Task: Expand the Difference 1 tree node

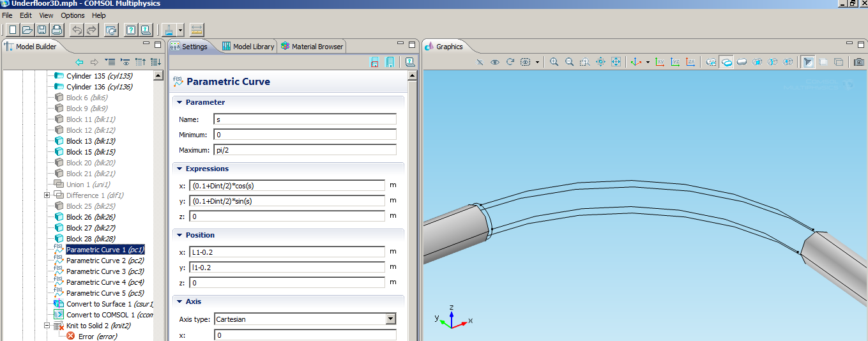Action: coord(47,195)
